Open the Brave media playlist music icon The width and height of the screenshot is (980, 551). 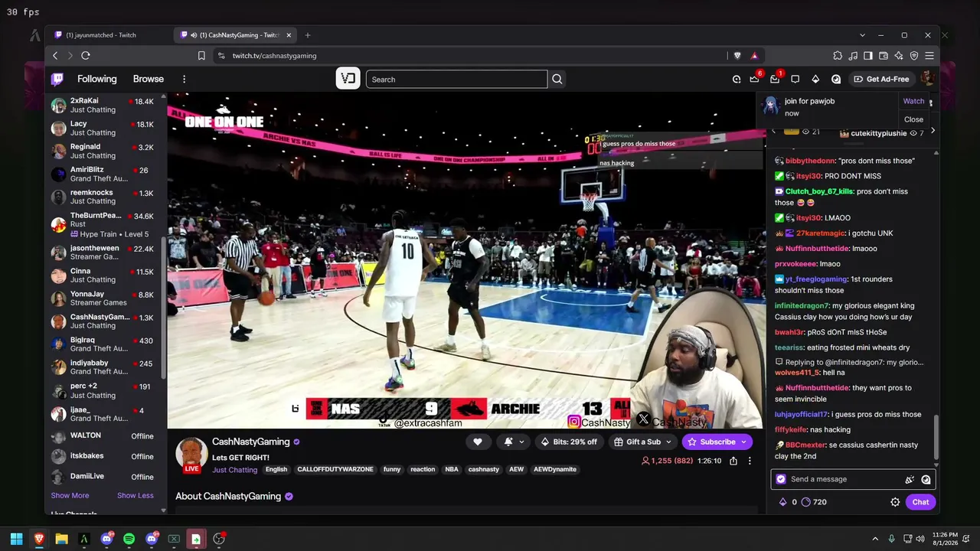click(853, 56)
